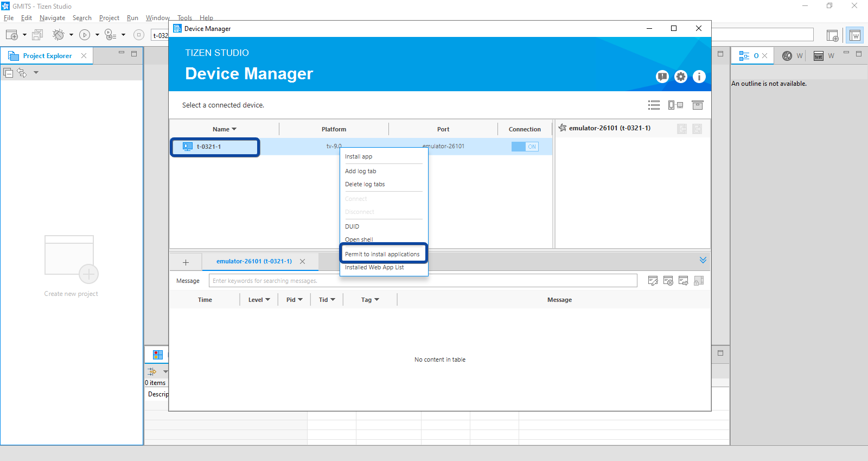This screenshot has height=461, width=868.
Task: Clear the log table icon
Action: (668, 281)
